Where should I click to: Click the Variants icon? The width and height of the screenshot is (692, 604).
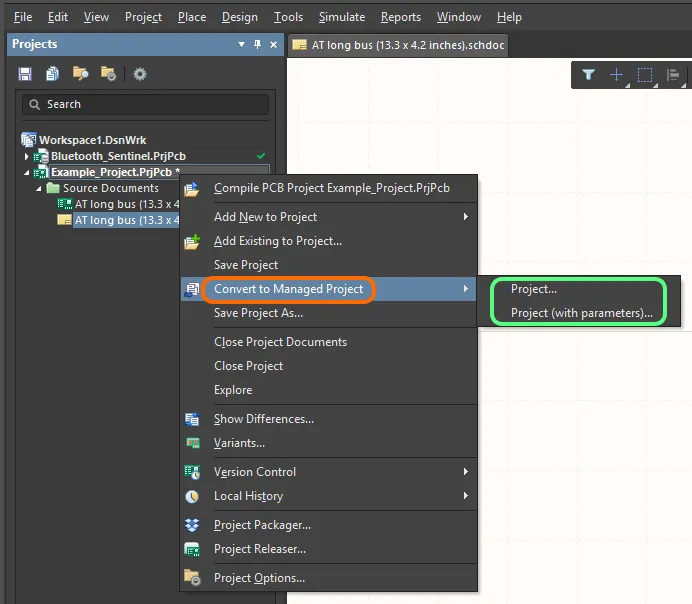pos(193,443)
